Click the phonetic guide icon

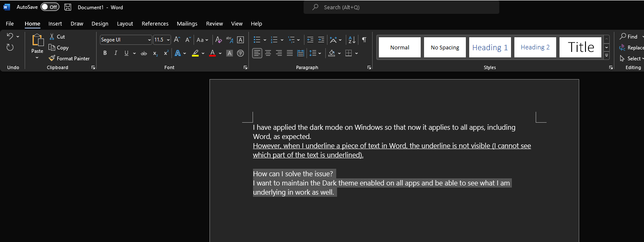click(229, 40)
